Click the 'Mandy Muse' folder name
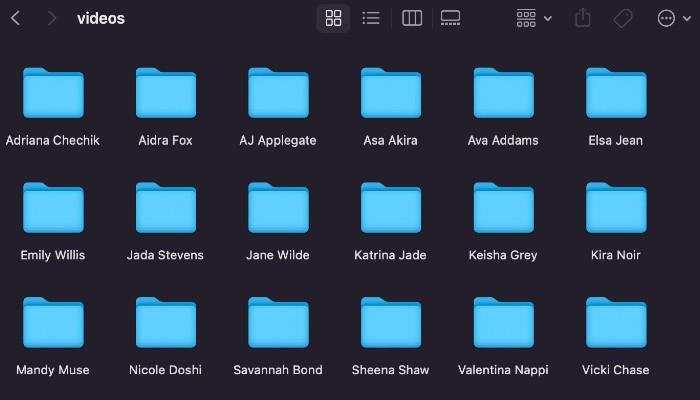The width and height of the screenshot is (700, 400). coord(53,370)
